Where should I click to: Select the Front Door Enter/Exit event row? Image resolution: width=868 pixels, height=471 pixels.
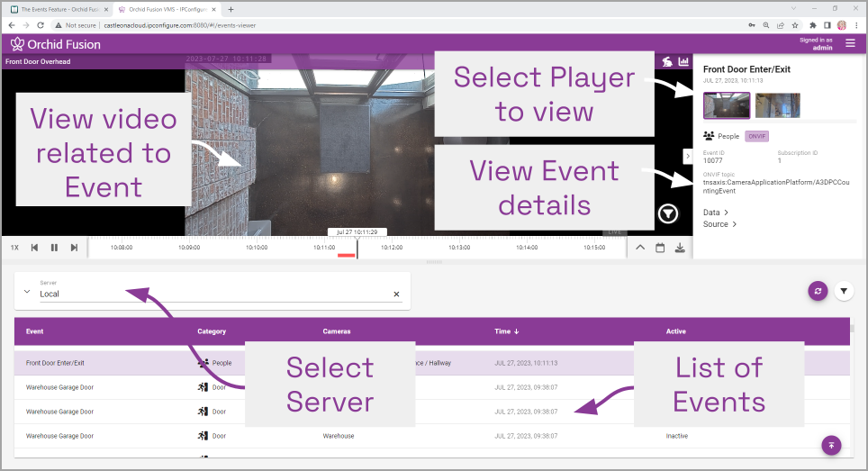pyautogui.click(x=432, y=363)
